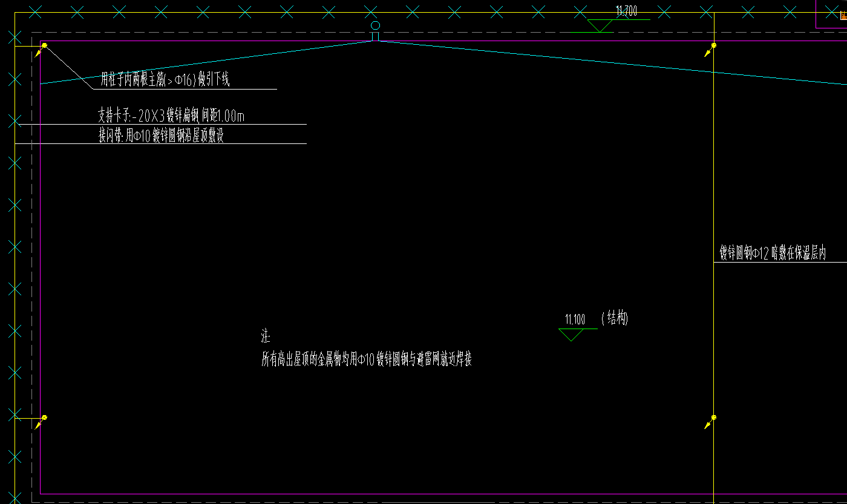Click the elevation value '11.100'
The image size is (847, 504).
click(575, 319)
